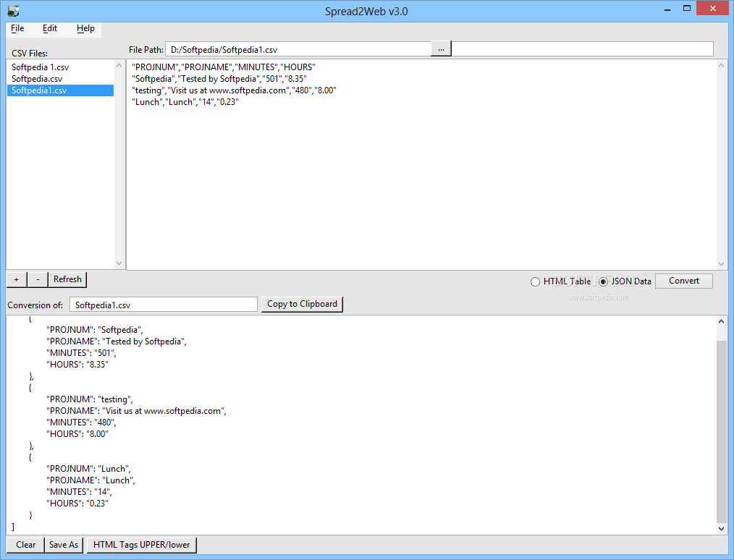The image size is (734, 560).
Task: Click JSON line '"PROJNAME": "Visit us at www.softpedia.com"'
Action: pos(136,411)
